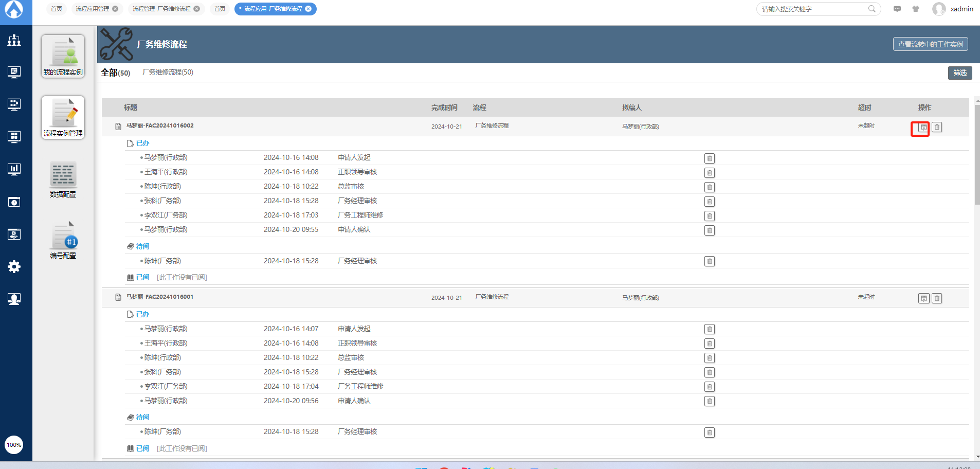Click the open icon for FAC20241016001 row
The image size is (980, 469).
click(x=923, y=298)
